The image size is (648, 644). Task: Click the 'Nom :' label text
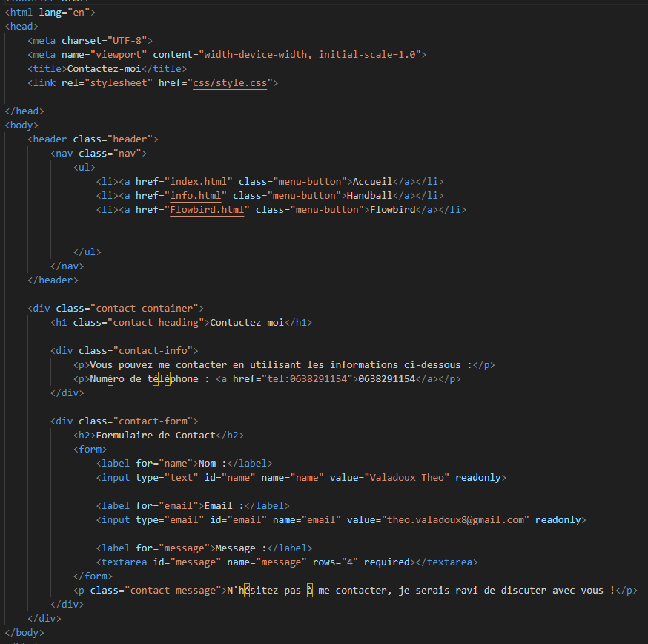point(213,464)
